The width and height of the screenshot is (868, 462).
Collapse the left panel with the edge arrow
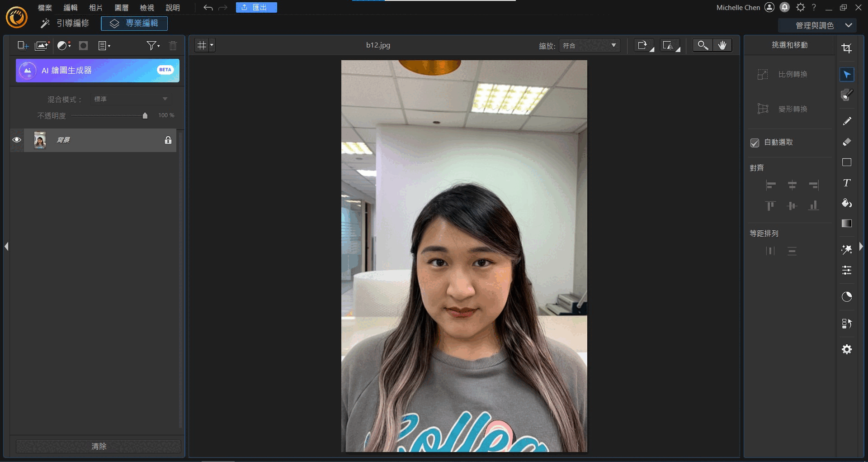pyautogui.click(x=6, y=247)
